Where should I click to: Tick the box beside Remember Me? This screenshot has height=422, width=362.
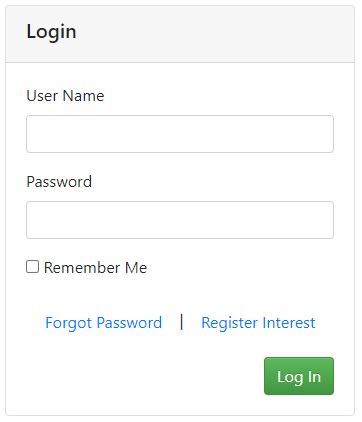(32, 267)
